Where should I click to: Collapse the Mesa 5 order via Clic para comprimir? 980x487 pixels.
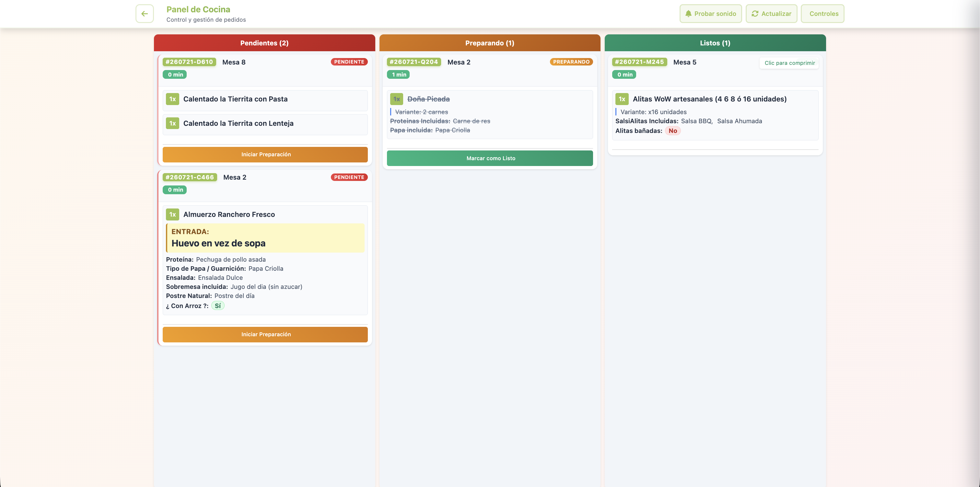(x=789, y=63)
